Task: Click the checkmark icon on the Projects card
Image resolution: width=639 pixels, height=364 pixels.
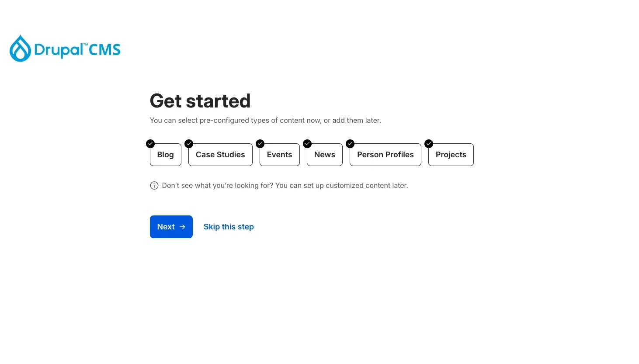Action: pos(429,144)
